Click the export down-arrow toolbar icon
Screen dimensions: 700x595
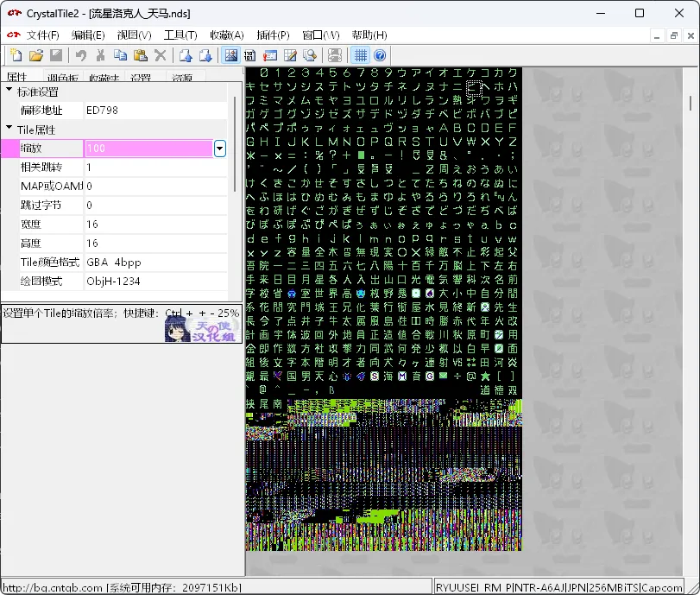(x=205, y=55)
